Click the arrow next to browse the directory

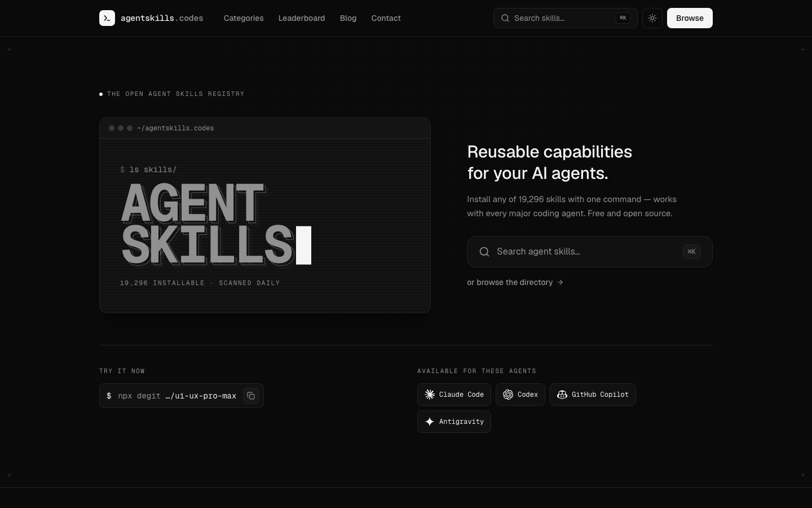point(560,282)
